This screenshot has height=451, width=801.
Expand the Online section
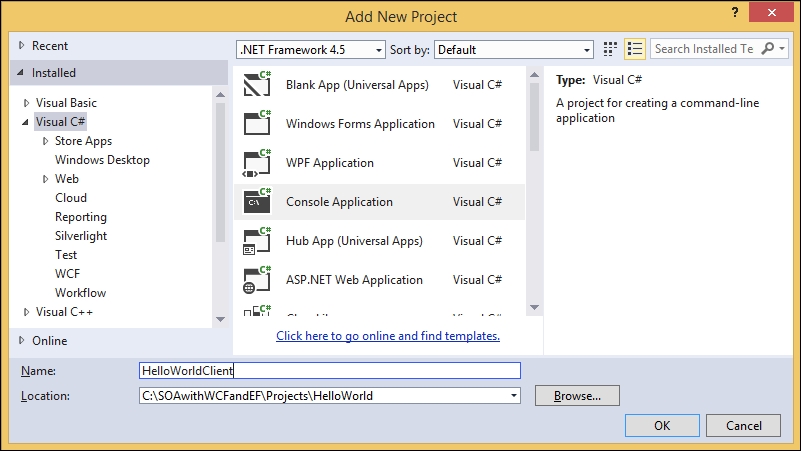(21, 340)
